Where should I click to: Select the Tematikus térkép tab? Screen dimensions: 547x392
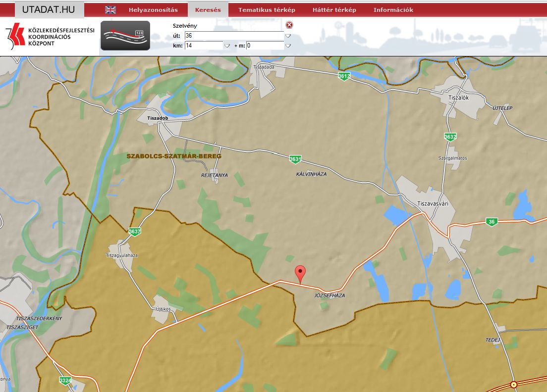tap(267, 10)
